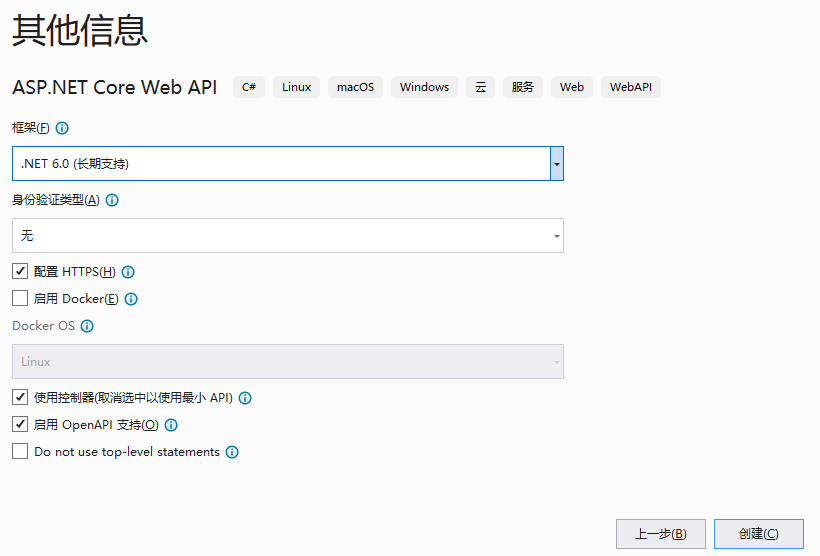Click info icon beside 身份验证类型 label
The height and width of the screenshot is (556, 820).
click(x=112, y=200)
